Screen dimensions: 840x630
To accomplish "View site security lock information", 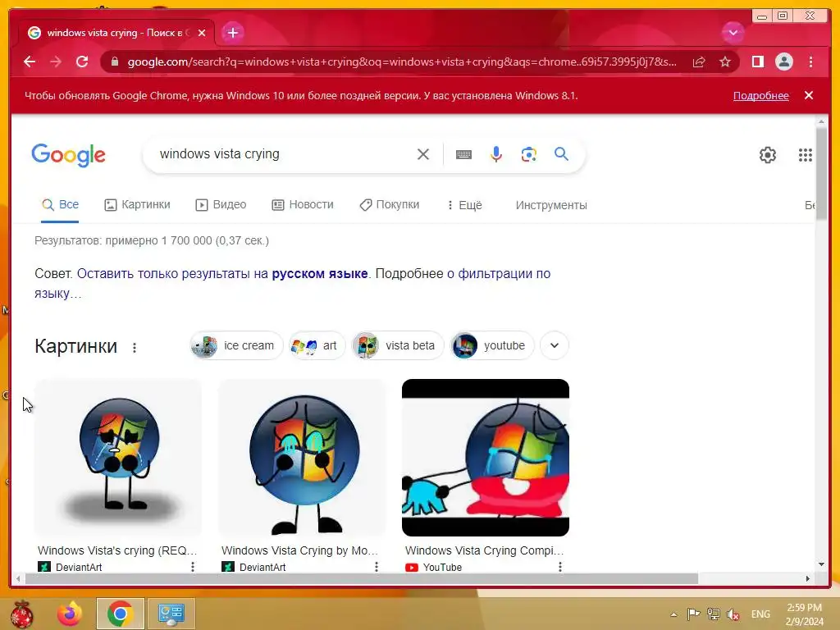I will [115, 62].
